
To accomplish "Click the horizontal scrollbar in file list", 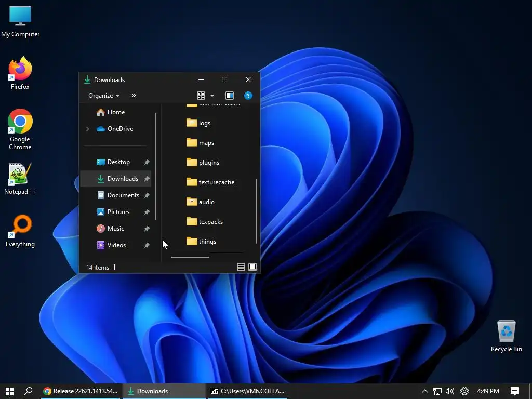I will tap(190, 257).
